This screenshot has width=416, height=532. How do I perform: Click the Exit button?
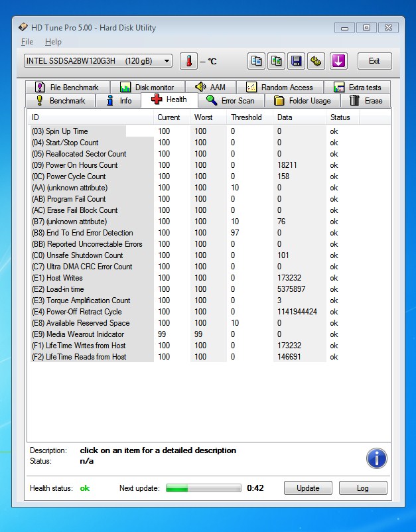[x=374, y=61]
